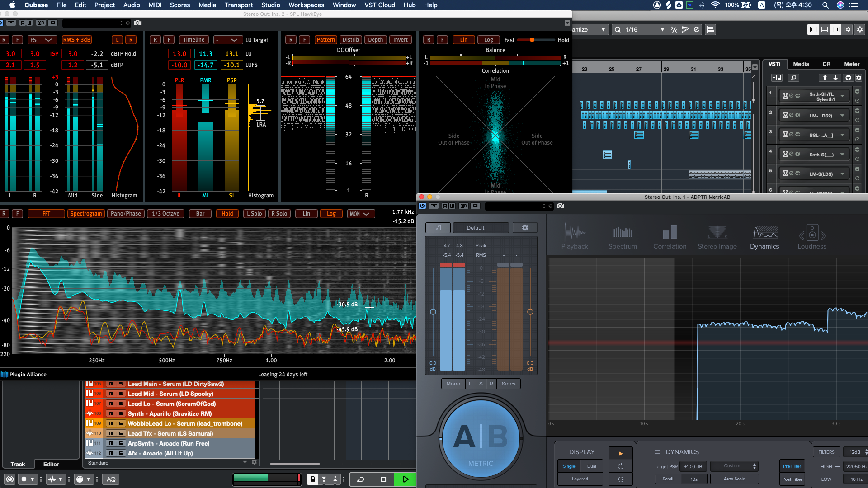Toggle the Hold option in analyzer

(227, 214)
